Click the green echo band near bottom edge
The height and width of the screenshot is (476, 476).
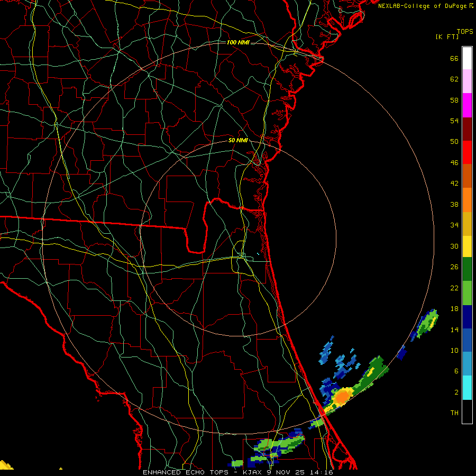(x=279, y=444)
